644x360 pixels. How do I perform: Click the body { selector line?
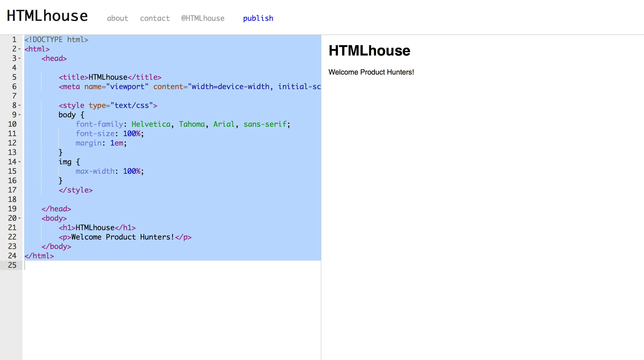[71, 115]
